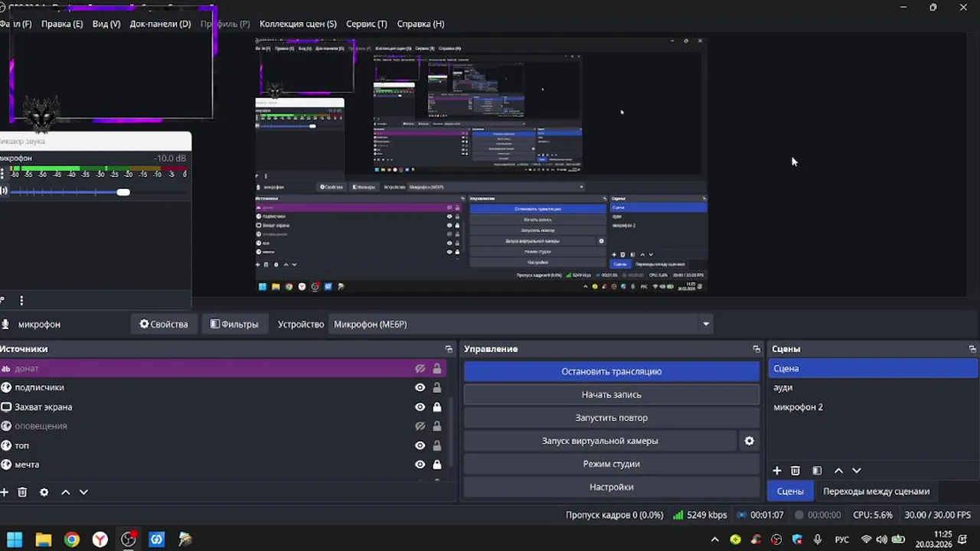Click Начать запись button
The image size is (980, 551).
[611, 395]
